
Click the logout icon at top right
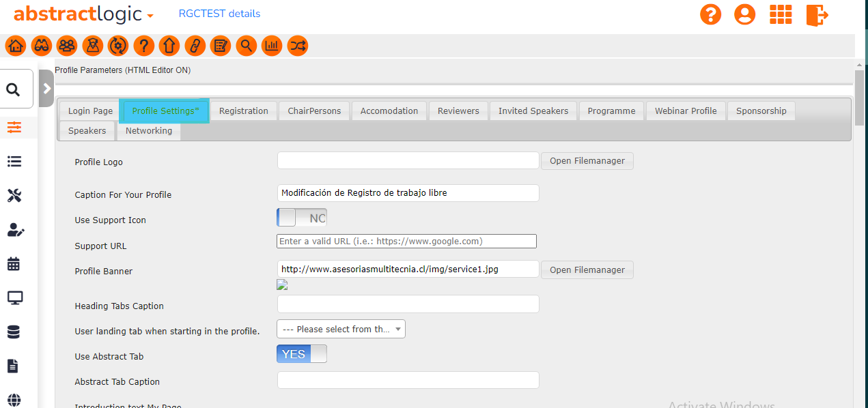(x=817, y=14)
